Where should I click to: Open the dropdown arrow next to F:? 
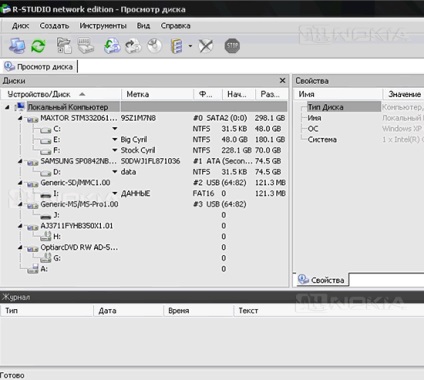coord(115,150)
